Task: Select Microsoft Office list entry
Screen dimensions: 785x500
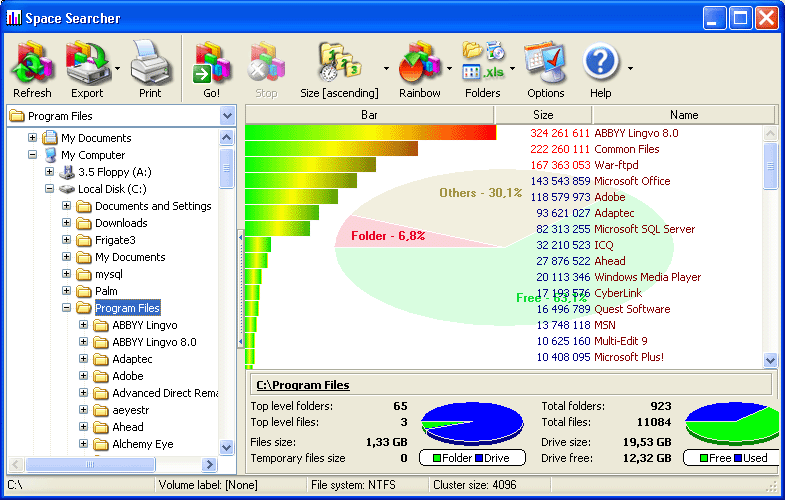Action: click(x=632, y=181)
